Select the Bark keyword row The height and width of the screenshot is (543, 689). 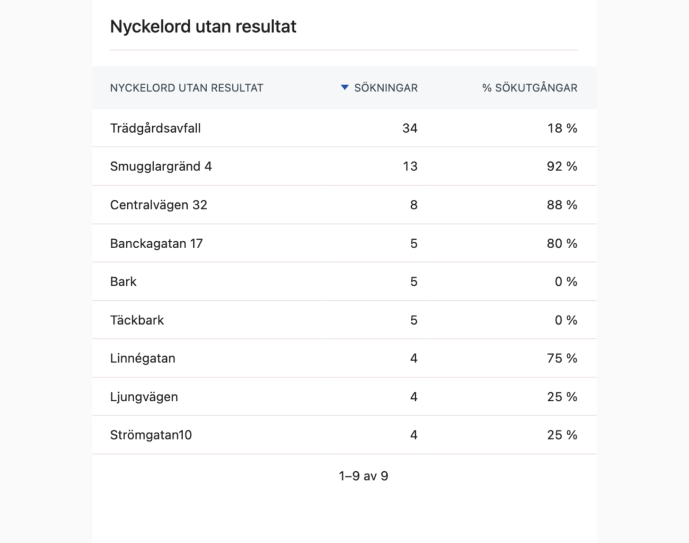tap(123, 282)
